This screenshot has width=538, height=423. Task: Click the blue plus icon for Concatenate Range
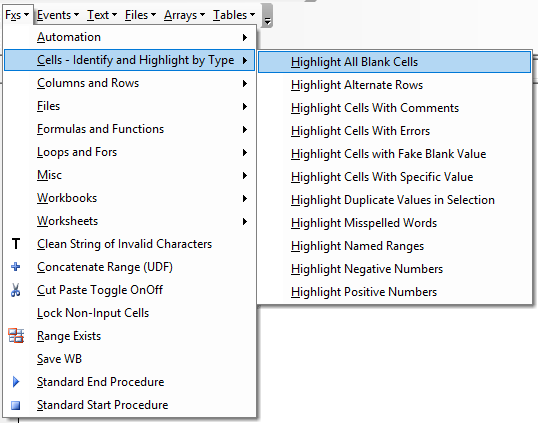pos(15,267)
